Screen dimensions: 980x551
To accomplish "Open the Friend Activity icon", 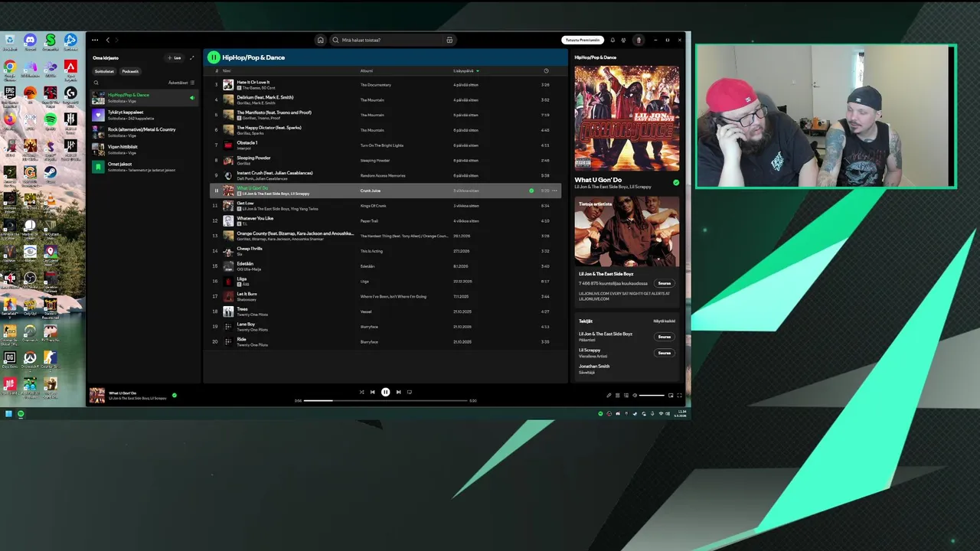I will coord(623,40).
